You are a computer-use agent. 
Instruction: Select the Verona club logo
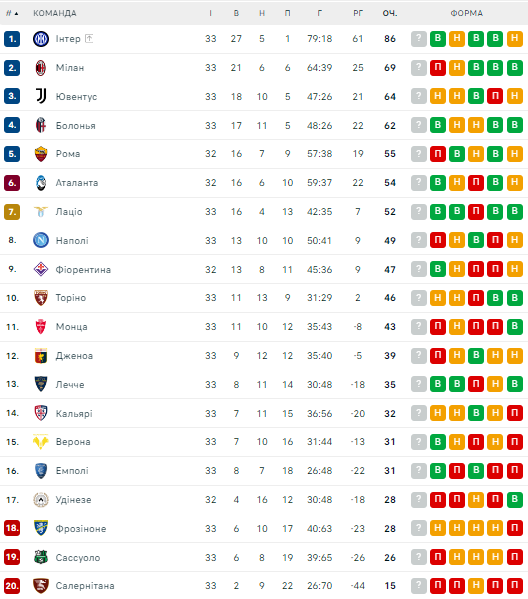[x=41, y=442]
